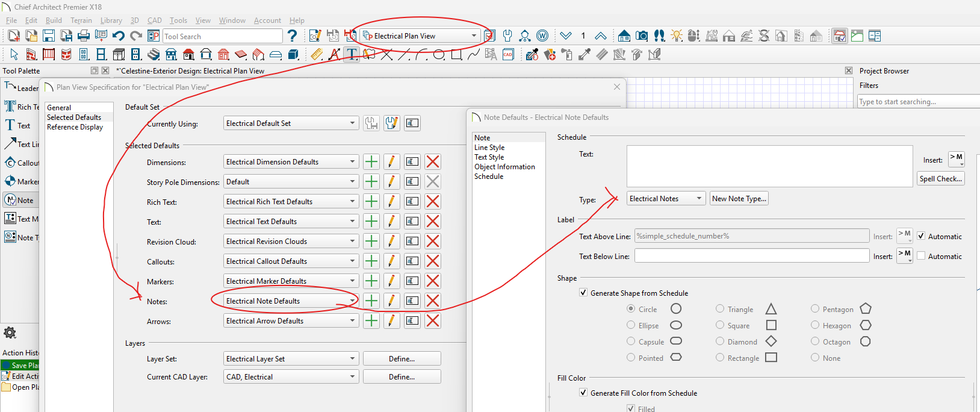Open the Build menu
The height and width of the screenshot is (412, 980).
(54, 20)
